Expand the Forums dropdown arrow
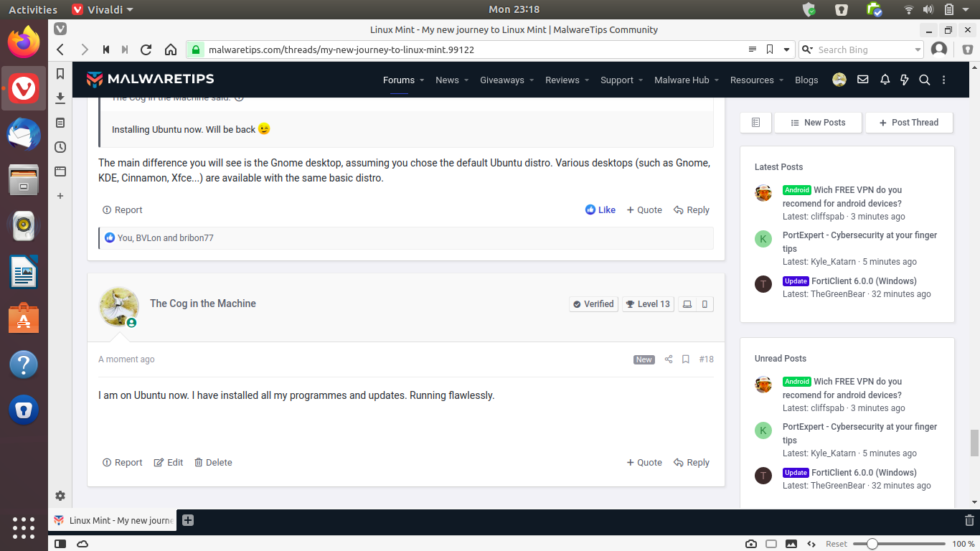Image resolution: width=980 pixels, height=551 pixels. 422,80
